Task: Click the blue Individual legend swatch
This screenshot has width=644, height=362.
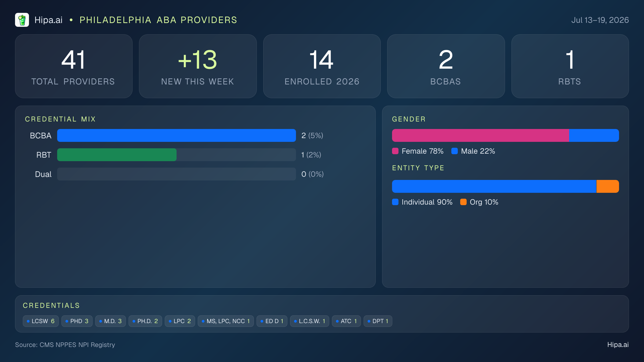Action: (x=395, y=202)
